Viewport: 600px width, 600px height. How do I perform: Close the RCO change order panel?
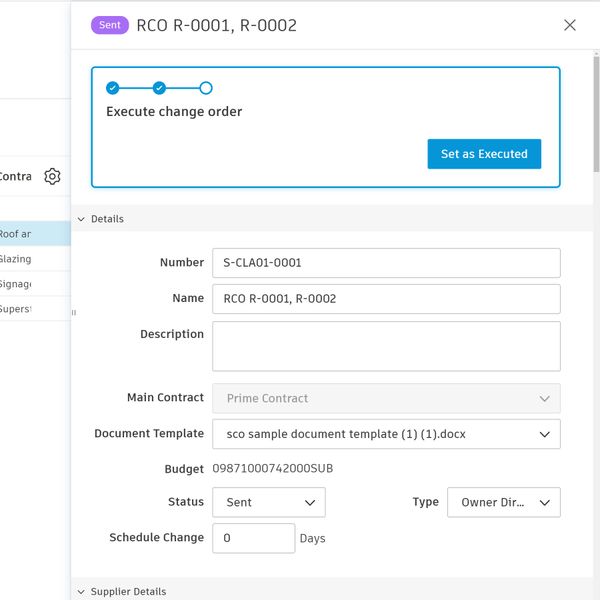point(570,25)
